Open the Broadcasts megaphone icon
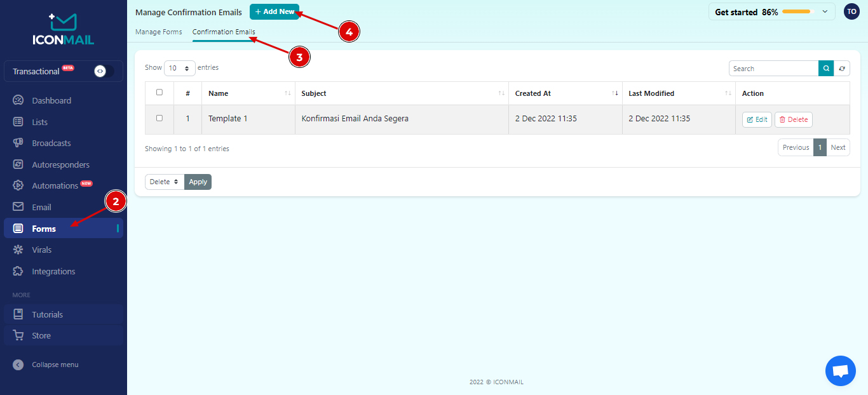 coord(18,143)
